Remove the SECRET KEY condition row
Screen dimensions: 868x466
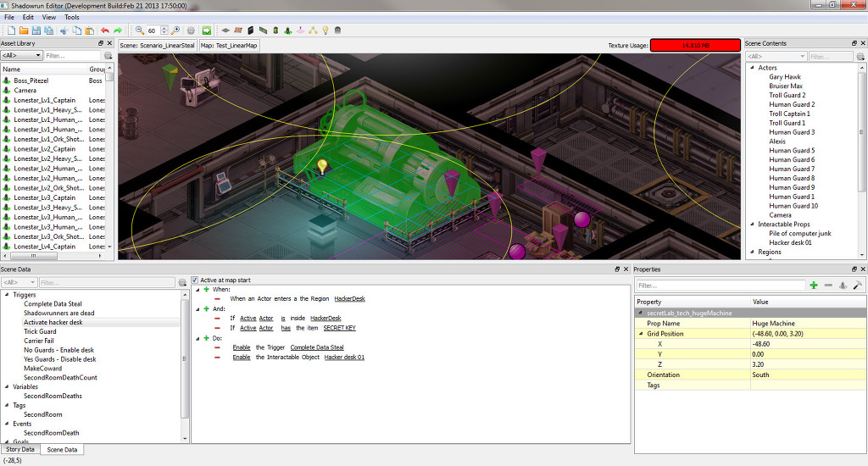(217, 328)
